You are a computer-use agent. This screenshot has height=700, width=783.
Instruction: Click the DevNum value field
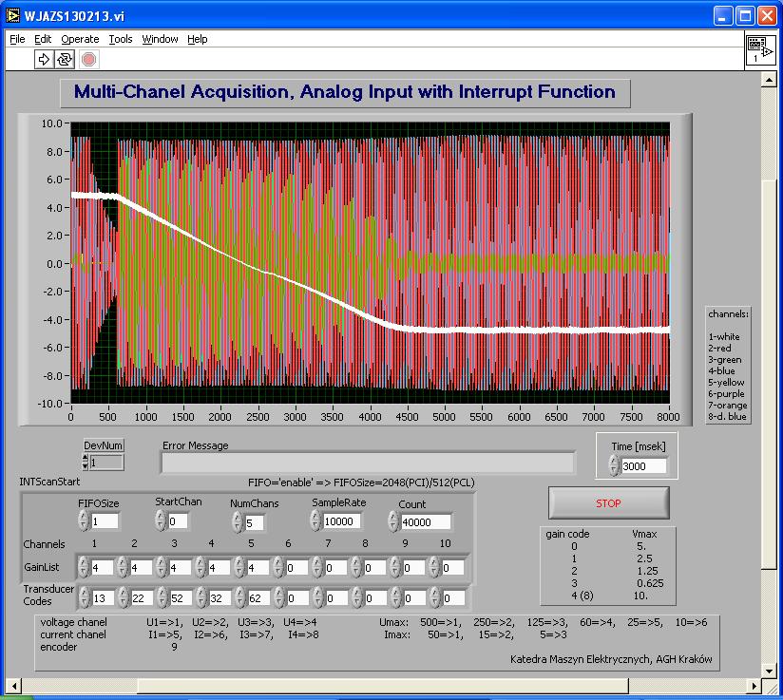(105, 462)
